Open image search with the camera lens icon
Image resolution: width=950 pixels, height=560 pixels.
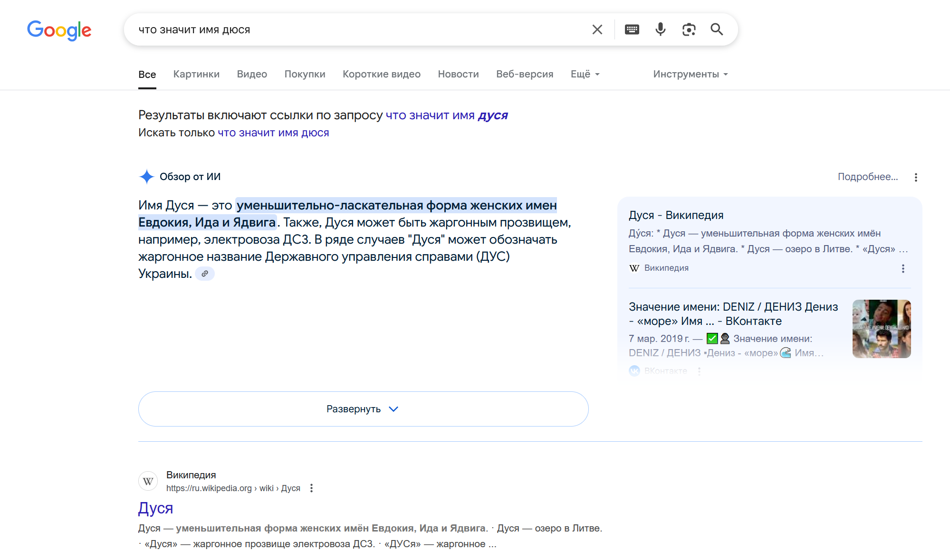click(689, 29)
